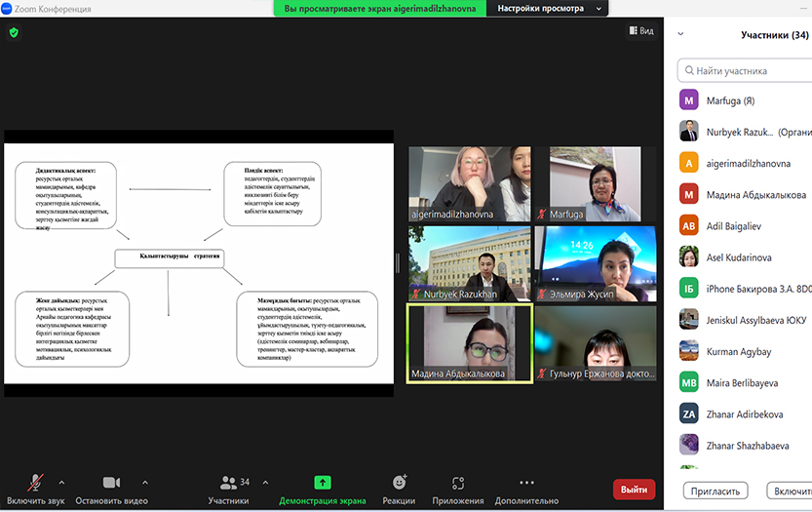Expand video options arrow beside camera
The width and height of the screenshot is (812, 512).
point(145,482)
